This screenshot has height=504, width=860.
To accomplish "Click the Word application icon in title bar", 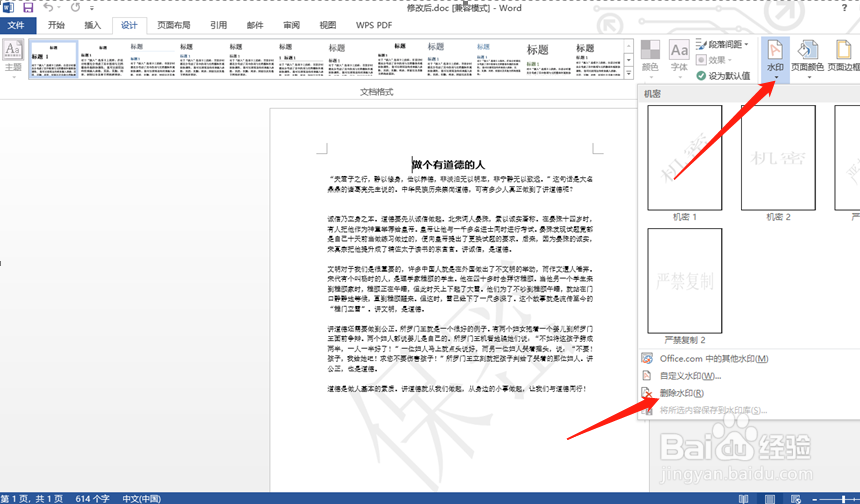I will click(x=8, y=7).
